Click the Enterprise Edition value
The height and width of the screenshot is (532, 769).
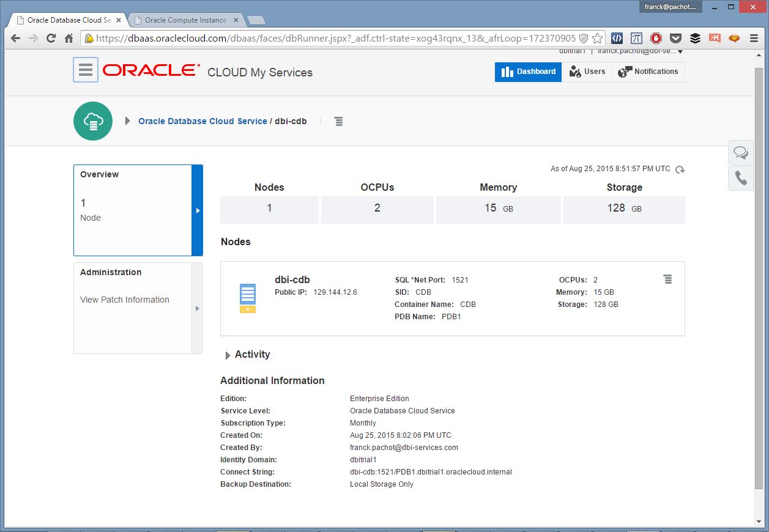(379, 399)
